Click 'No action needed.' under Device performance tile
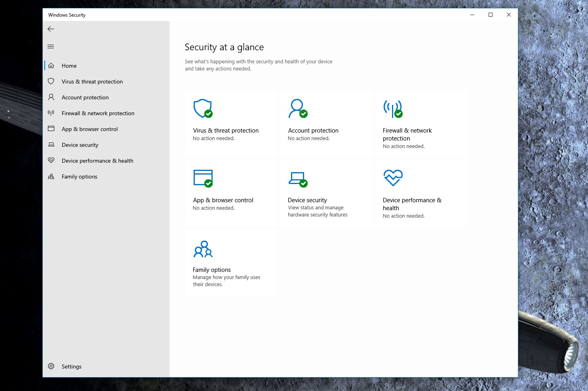This screenshot has height=391, width=588. pos(403,216)
